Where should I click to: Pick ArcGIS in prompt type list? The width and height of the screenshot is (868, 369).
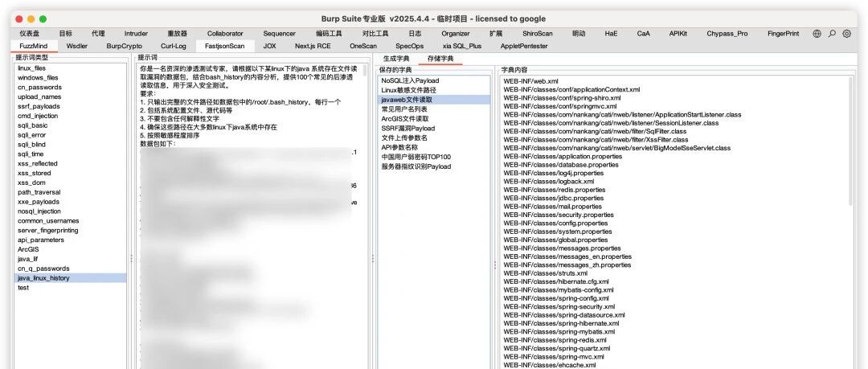point(70,249)
